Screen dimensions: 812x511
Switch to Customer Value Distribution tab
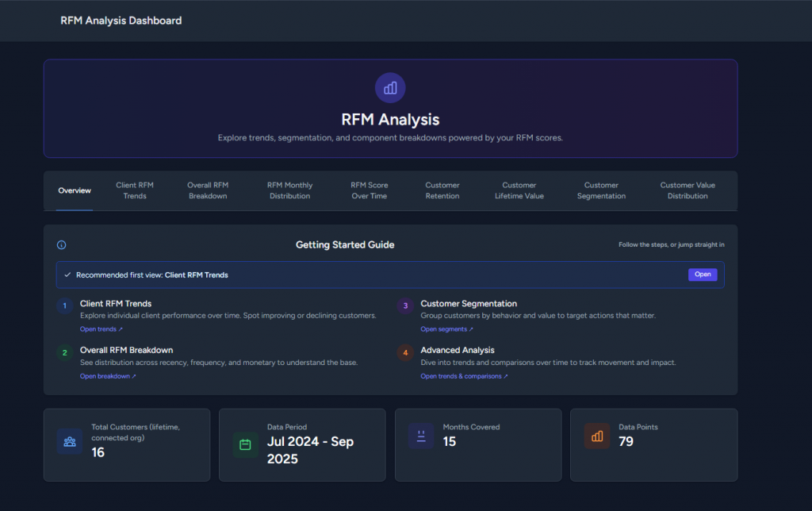coord(688,190)
